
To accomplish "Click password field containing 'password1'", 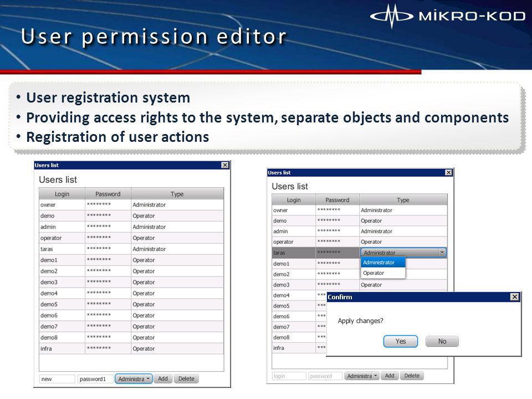I will tap(95, 379).
